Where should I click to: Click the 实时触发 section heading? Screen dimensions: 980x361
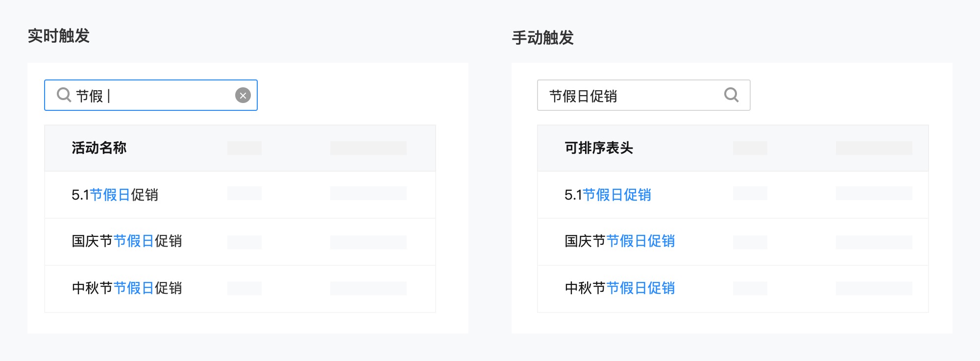(58, 36)
